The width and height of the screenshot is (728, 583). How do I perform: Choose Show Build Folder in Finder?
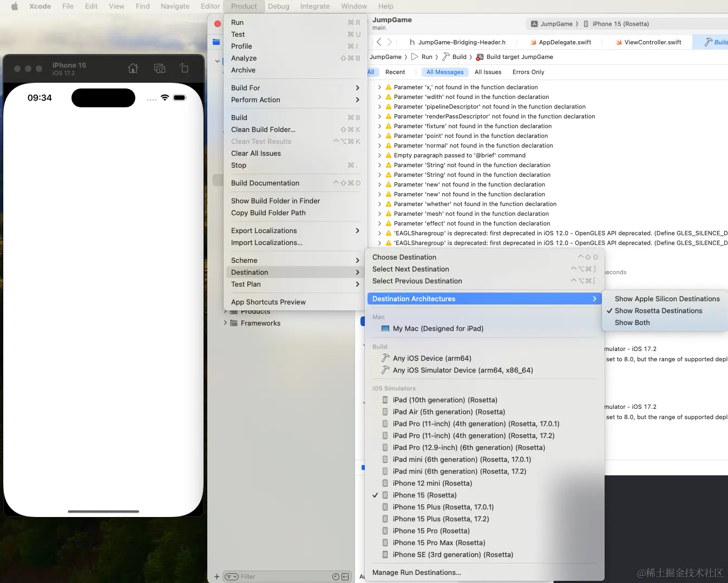pyautogui.click(x=296, y=201)
